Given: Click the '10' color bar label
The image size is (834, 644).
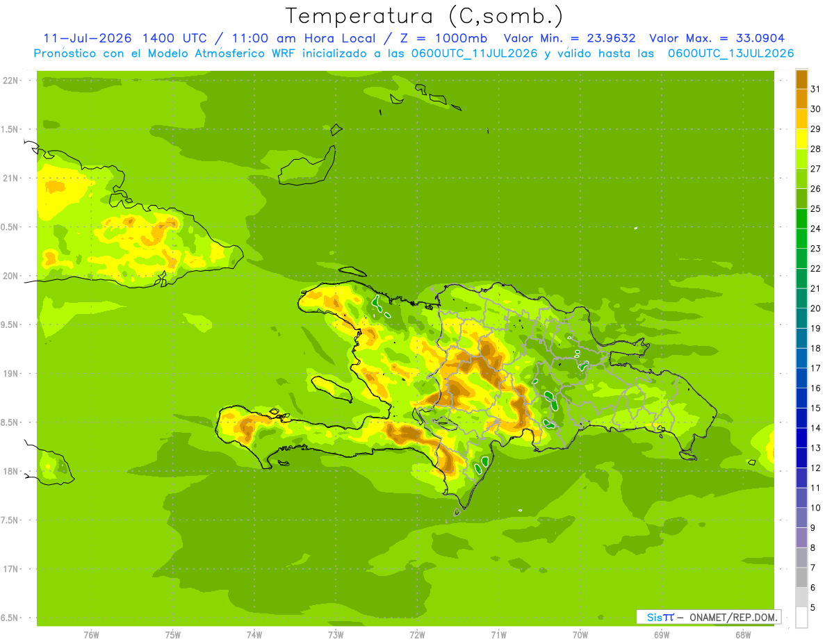Looking at the screenshot, I should 816,508.
